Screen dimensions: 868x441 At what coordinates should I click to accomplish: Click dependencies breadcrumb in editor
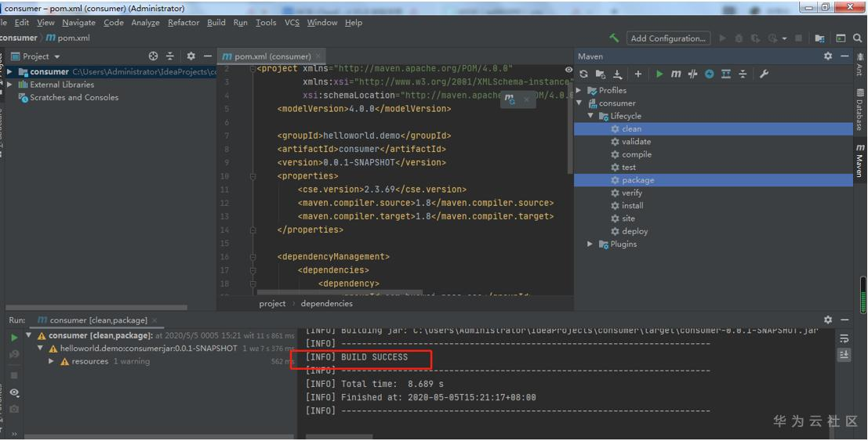[327, 304]
